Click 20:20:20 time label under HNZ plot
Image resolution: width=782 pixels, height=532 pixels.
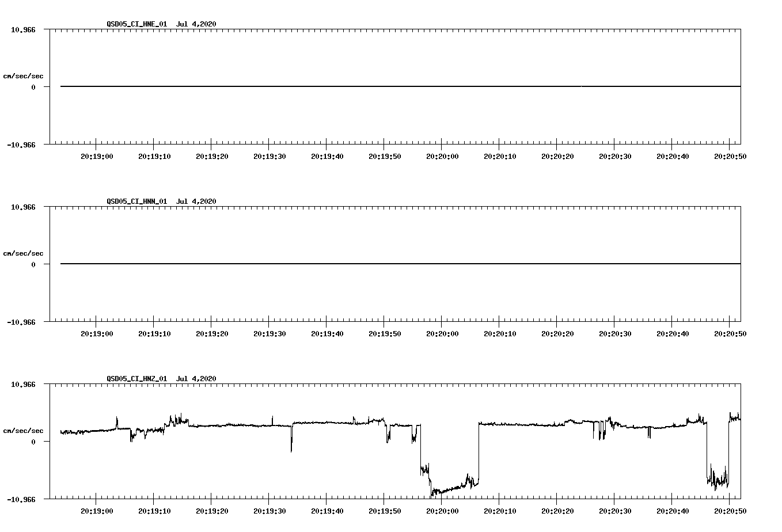557,511
